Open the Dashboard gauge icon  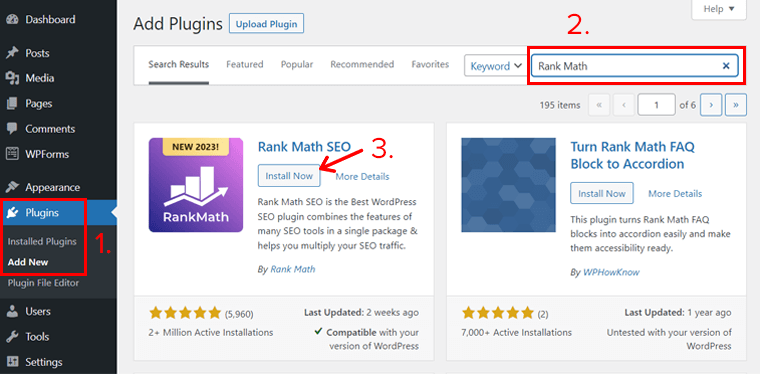[x=12, y=20]
